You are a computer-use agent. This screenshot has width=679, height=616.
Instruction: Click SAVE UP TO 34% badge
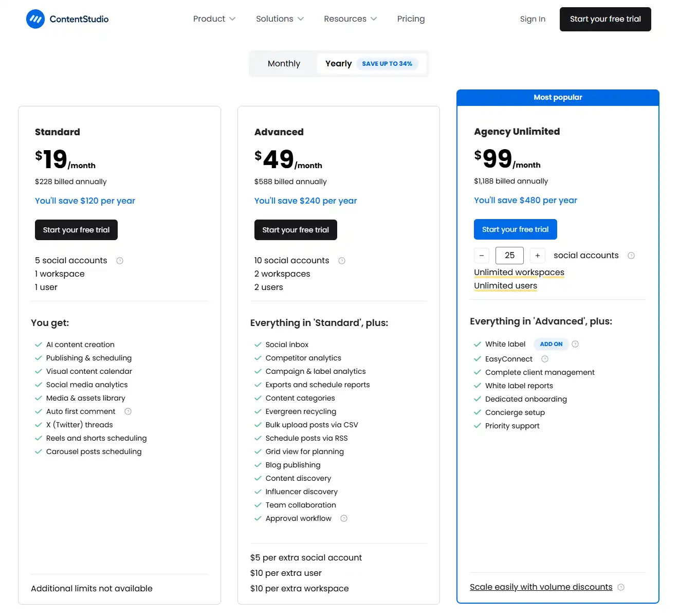coord(387,64)
